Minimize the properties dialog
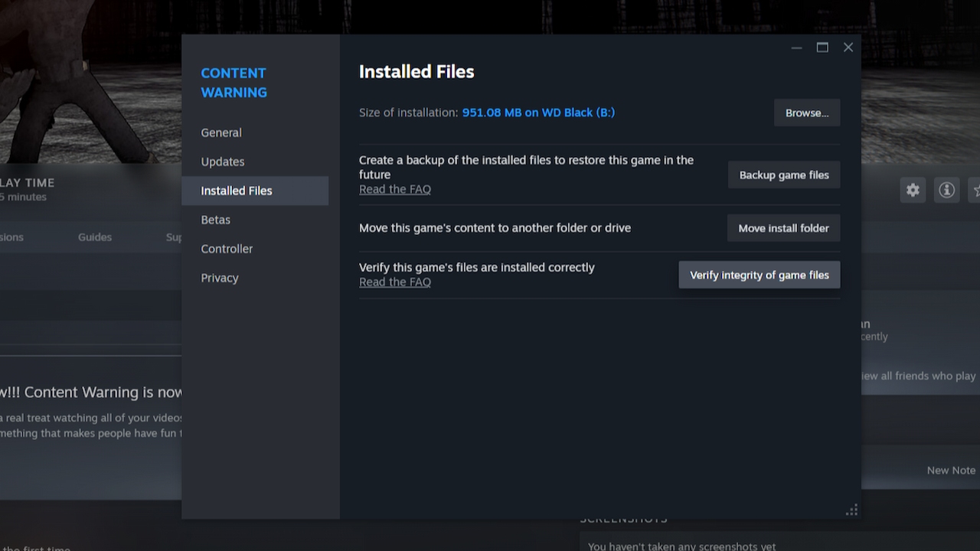The image size is (980, 551). click(x=796, y=47)
